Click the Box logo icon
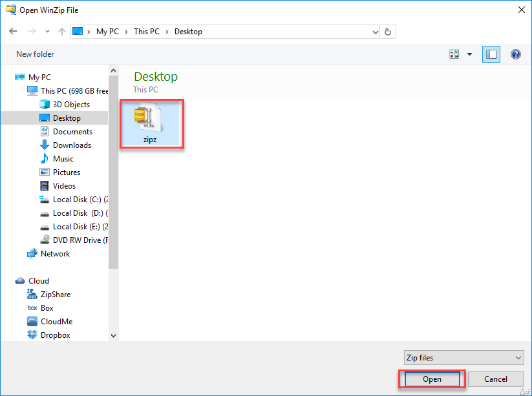Screen dimensions: 532x396 (32, 308)
